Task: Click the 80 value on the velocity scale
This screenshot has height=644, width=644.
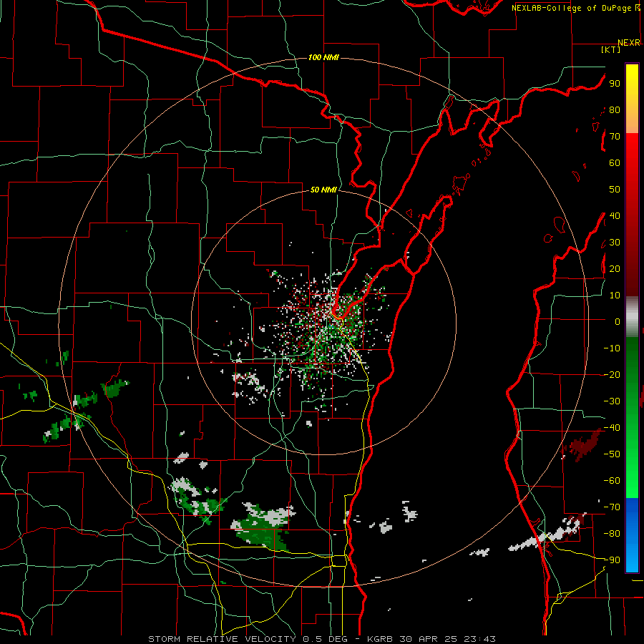Action: (x=615, y=109)
